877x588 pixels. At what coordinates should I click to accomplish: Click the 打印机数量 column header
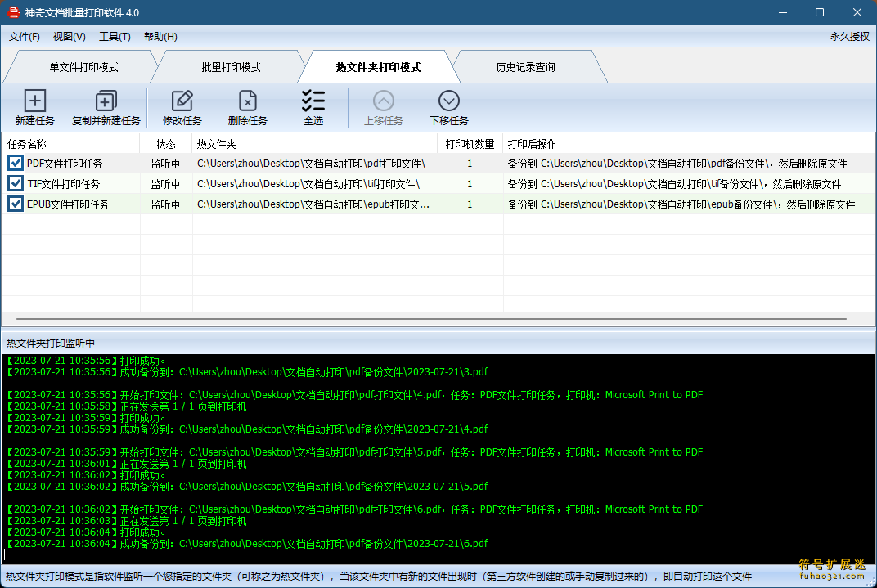point(470,144)
